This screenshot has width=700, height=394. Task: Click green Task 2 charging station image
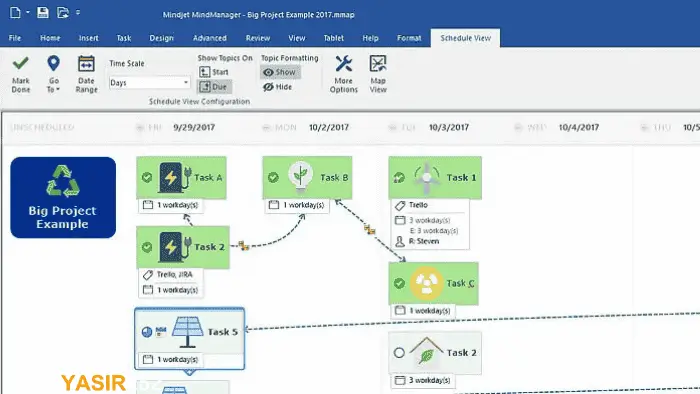coord(175,246)
